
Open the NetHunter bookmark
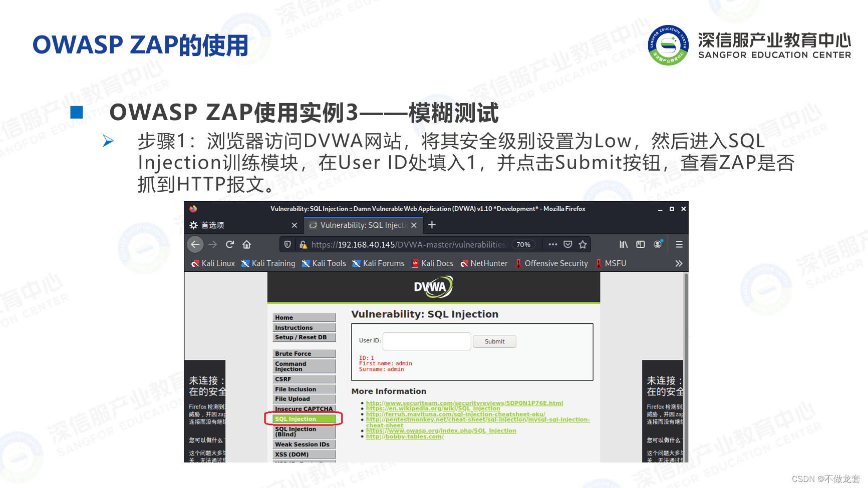484,263
